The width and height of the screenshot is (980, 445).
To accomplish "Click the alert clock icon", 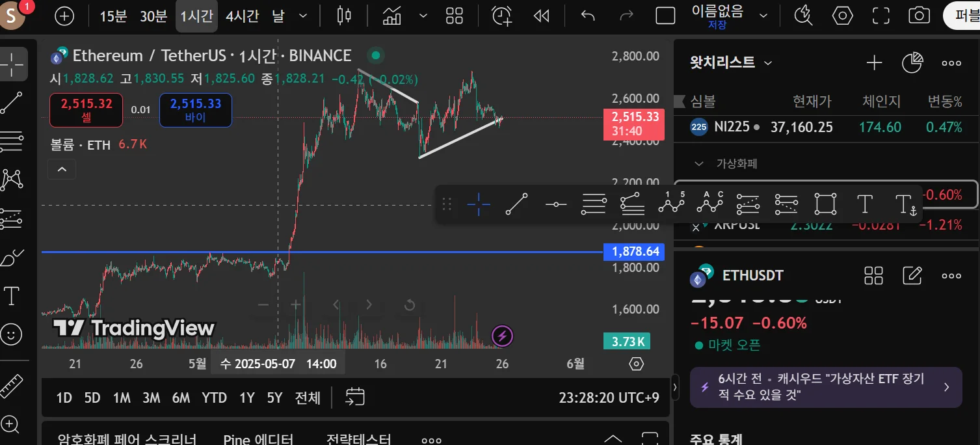I will (502, 16).
